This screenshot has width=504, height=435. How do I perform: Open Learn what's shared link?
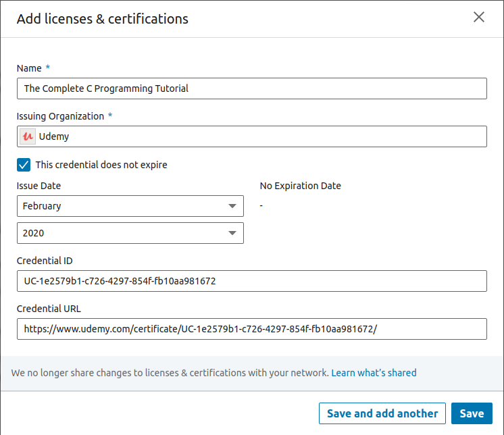(374, 373)
